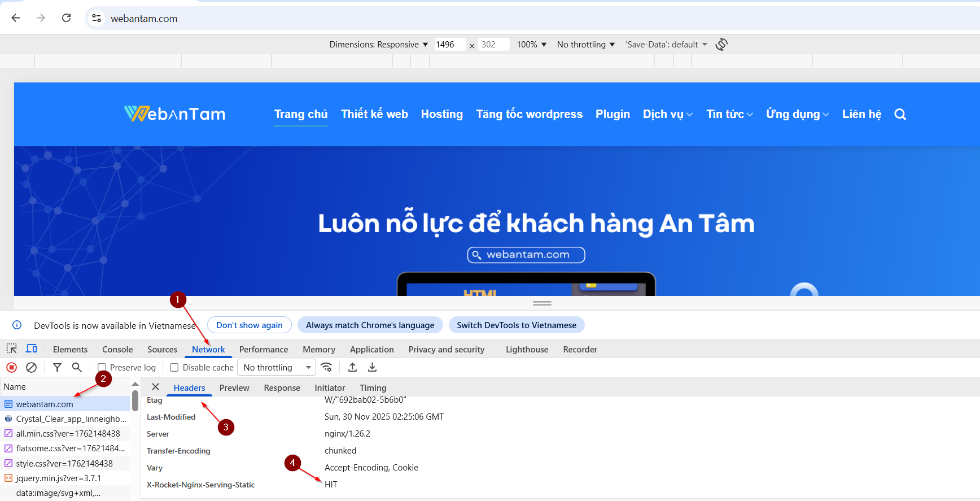Screen dimensions: 980x501
Task: Click the Don't show again button
Action: point(249,325)
